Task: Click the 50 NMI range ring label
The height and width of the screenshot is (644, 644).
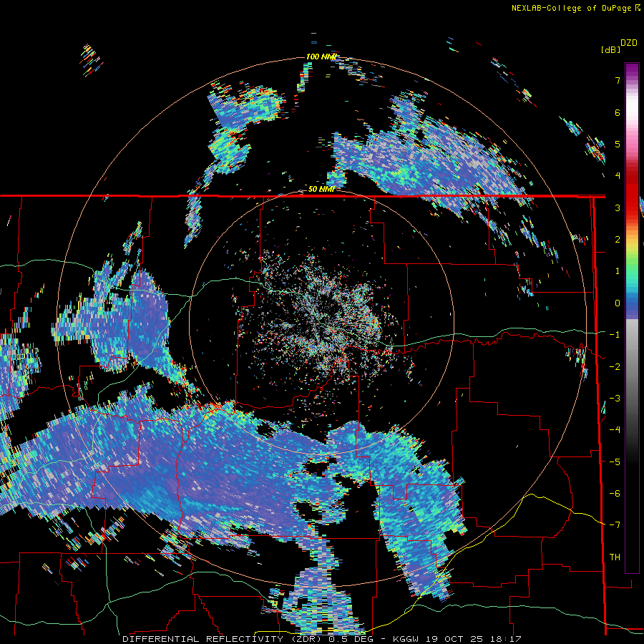Action: (321, 189)
